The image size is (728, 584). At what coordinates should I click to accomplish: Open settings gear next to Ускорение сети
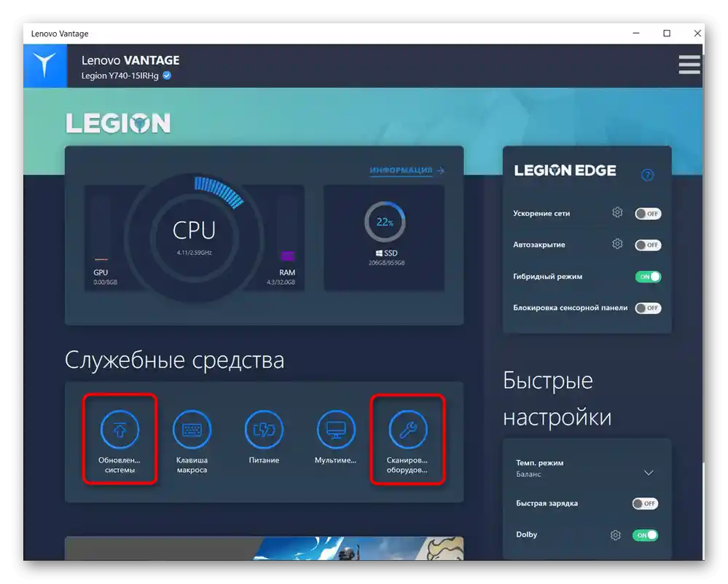(617, 212)
